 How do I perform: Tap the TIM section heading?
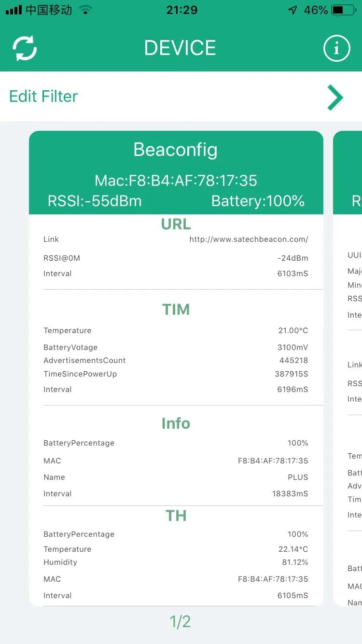pos(176,309)
